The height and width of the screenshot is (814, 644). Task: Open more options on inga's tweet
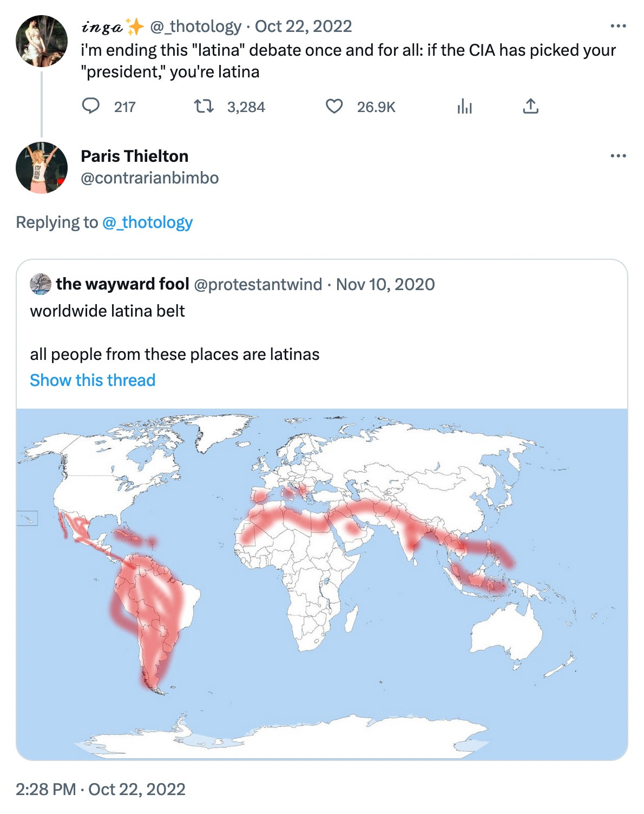point(617,26)
